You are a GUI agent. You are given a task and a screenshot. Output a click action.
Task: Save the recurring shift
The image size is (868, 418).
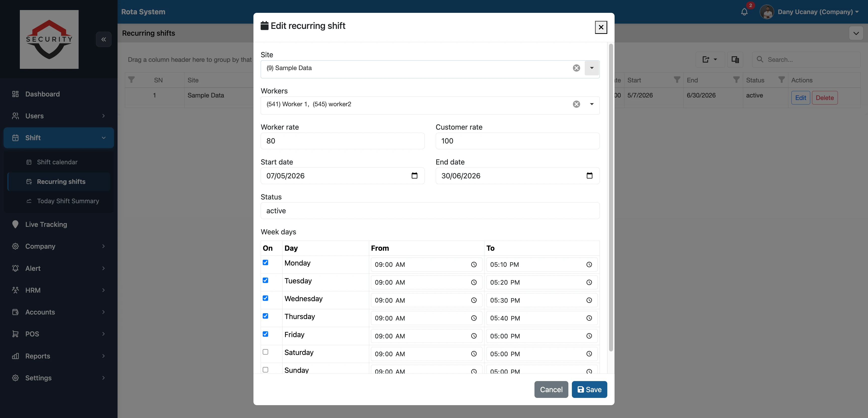(589, 390)
